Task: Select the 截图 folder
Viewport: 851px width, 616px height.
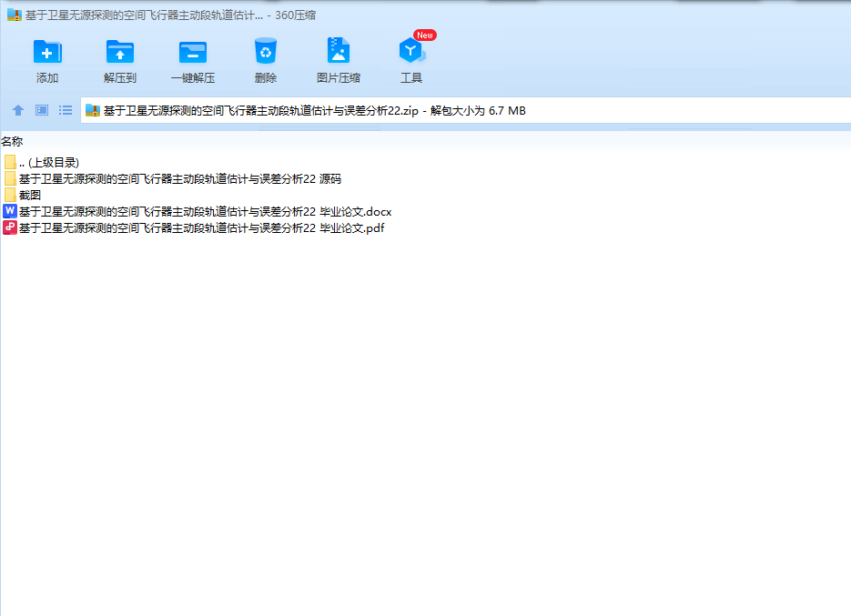Action: (22, 195)
